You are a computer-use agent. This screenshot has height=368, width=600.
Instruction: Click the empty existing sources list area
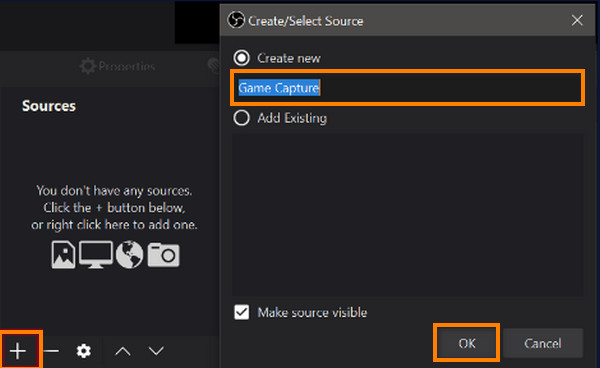pos(408,215)
